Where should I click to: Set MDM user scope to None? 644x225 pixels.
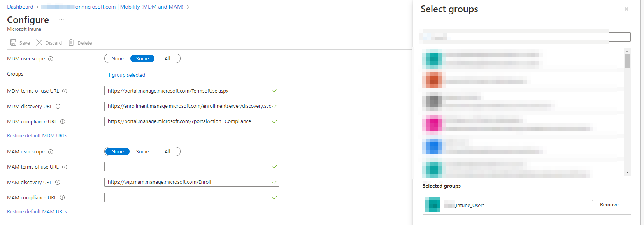(118, 58)
